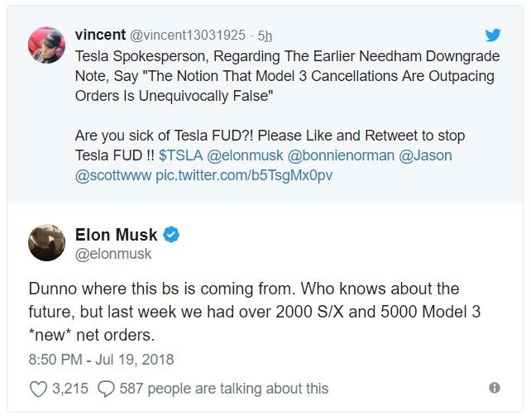Viewport: 531px width, 420px height.
Task: Like the tweet with heart icon
Action: tap(38, 389)
